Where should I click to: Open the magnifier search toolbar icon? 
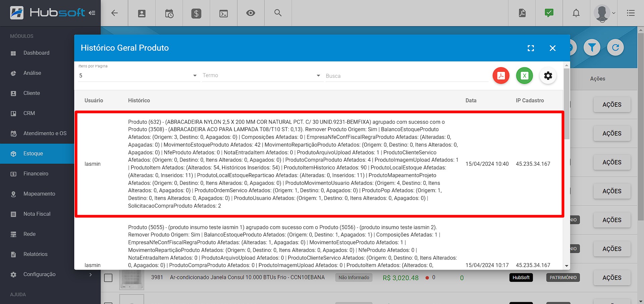[278, 13]
